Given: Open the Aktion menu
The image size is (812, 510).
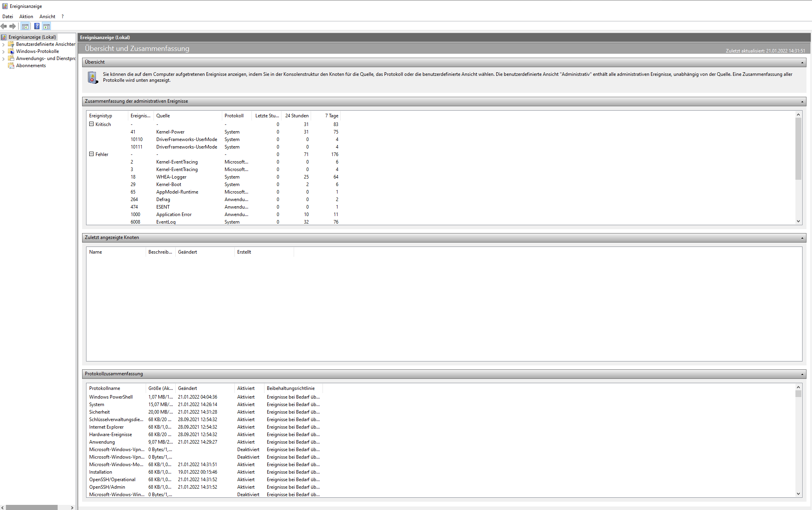Looking at the screenshot, I should [x=26, y=17].
